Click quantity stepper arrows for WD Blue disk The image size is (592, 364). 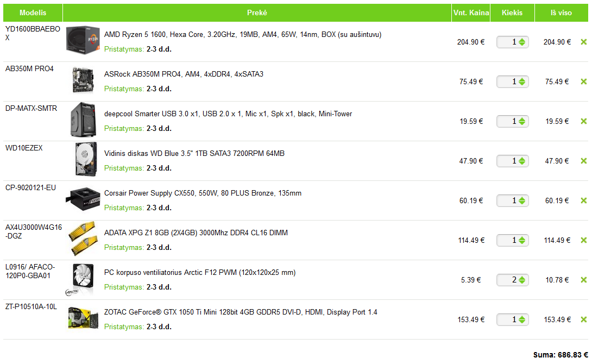coord(522,161)
